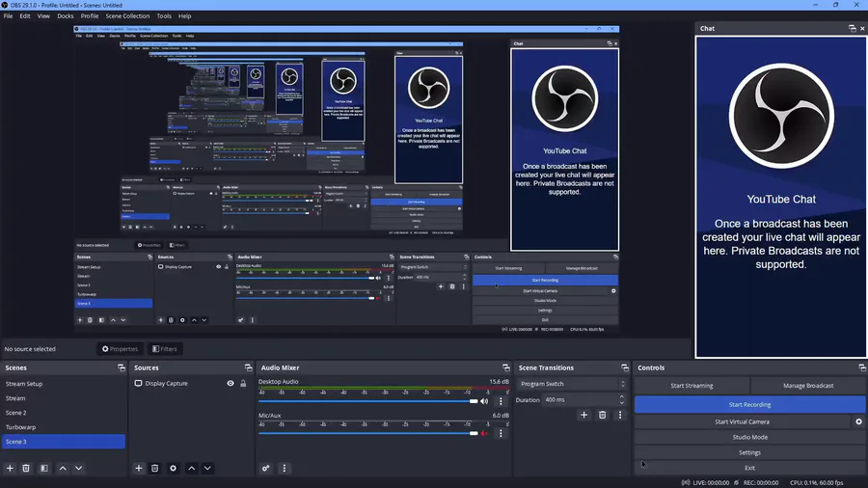Add a scene transition with plus icon

[x=584, y=415]
